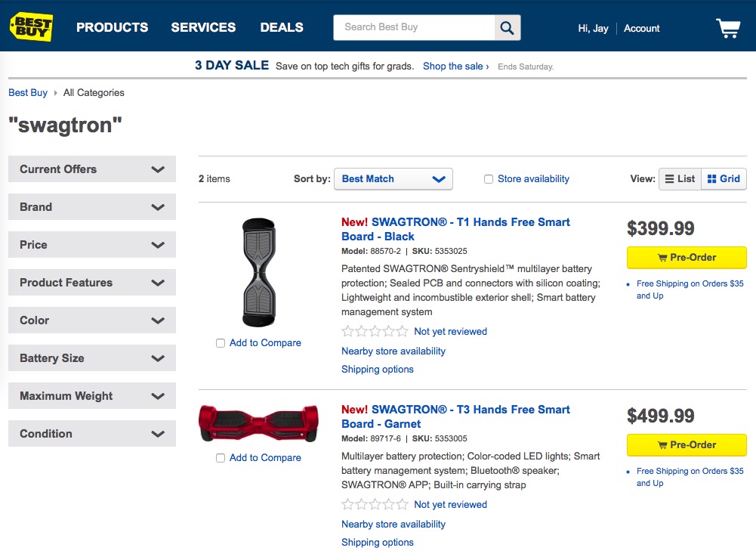
Task: Check Add to Compare for T1 Black
Action: click(221, 343)
